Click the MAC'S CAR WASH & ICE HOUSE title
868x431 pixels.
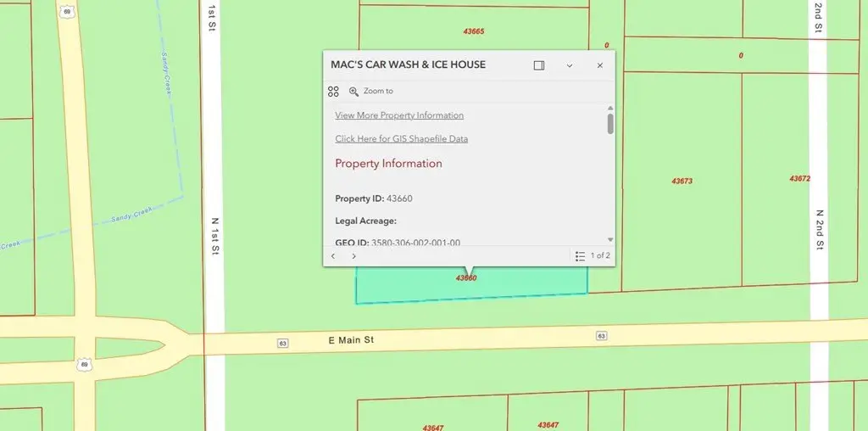(408, 64)
